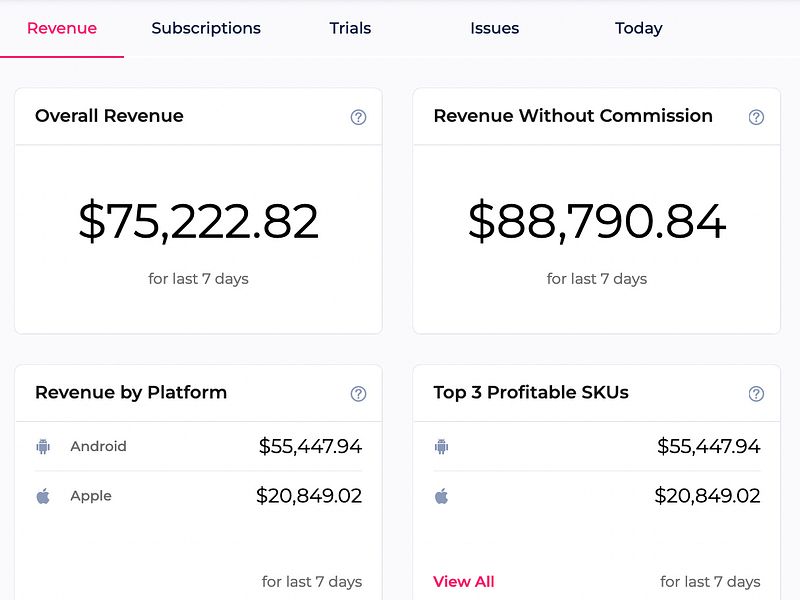Click the $88,790.84 revenue figure

coord(597,220)
